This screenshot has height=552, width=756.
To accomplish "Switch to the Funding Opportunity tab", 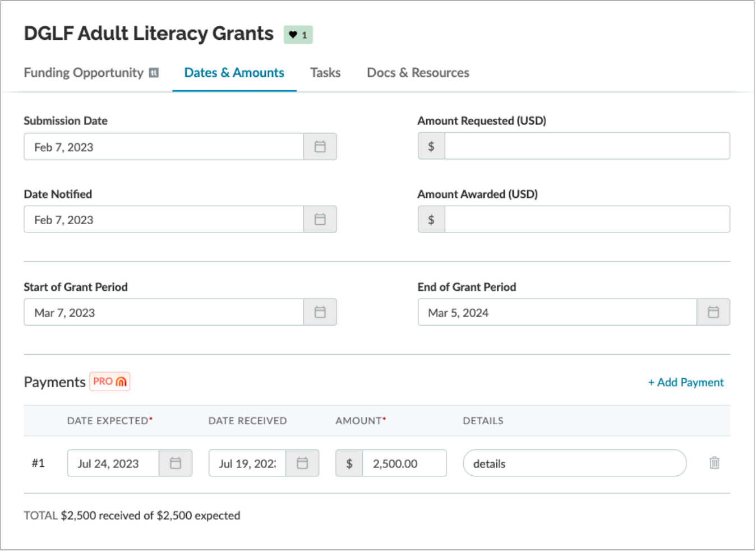I will [x=83, y=72].
